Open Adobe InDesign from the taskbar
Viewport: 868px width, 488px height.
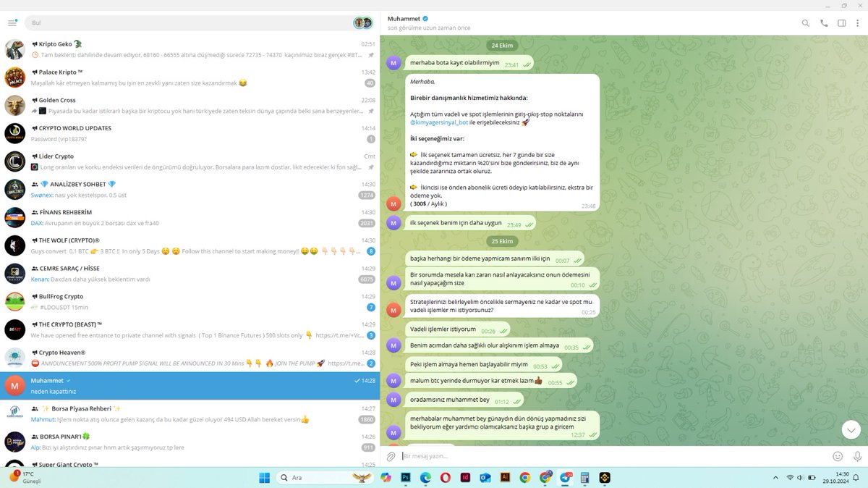click(466, 477)
